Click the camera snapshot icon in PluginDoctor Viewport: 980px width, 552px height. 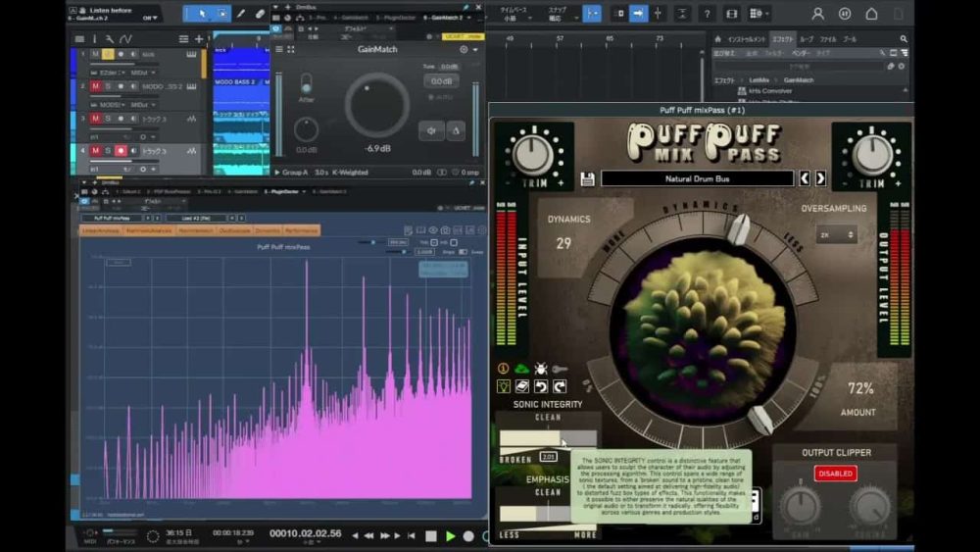445,230
